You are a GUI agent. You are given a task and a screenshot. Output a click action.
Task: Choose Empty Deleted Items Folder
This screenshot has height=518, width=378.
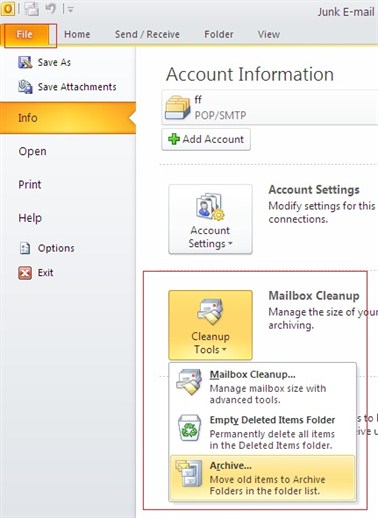(x=263, y=432)
